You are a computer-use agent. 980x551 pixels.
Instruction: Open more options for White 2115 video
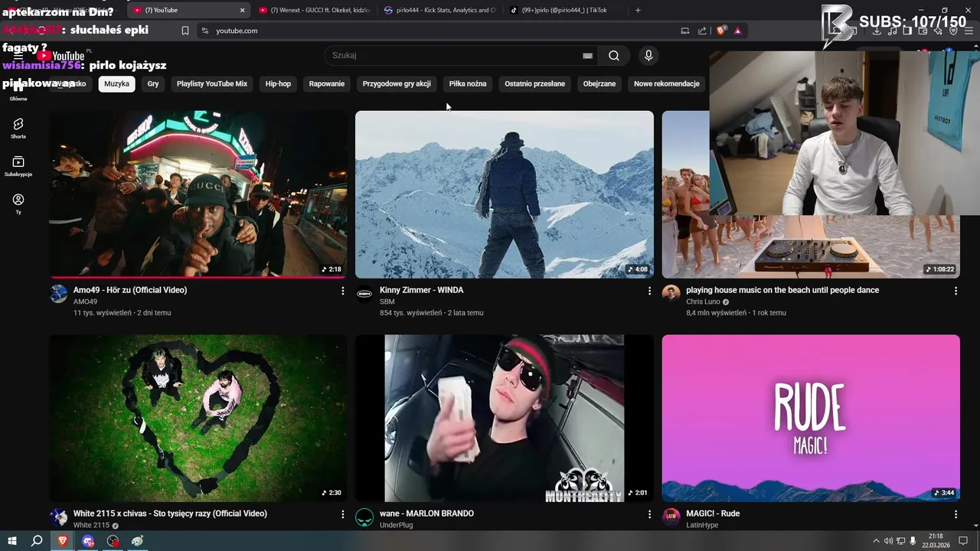point(343,514)
